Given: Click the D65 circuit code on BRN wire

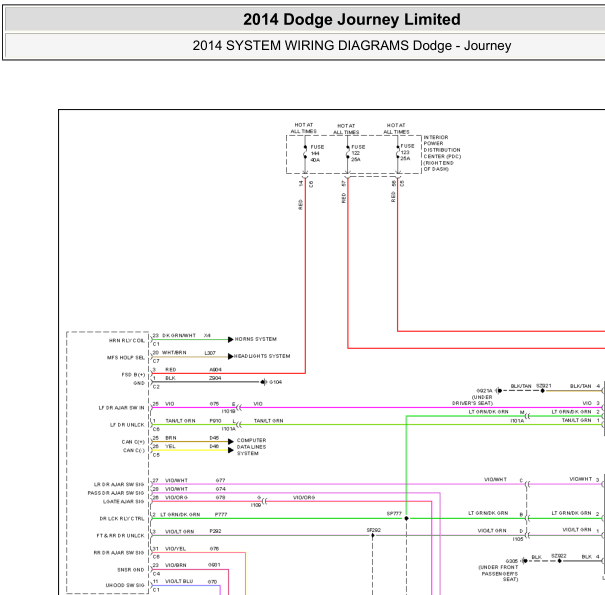Looking at the screenshot, I should coord(214,438).
